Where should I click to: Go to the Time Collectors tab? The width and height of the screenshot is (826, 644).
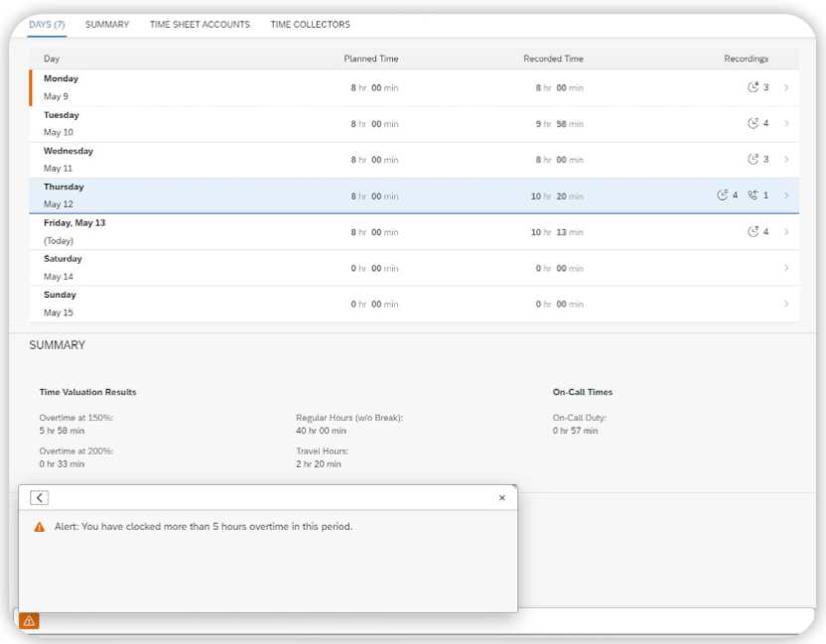coord(310,25)
